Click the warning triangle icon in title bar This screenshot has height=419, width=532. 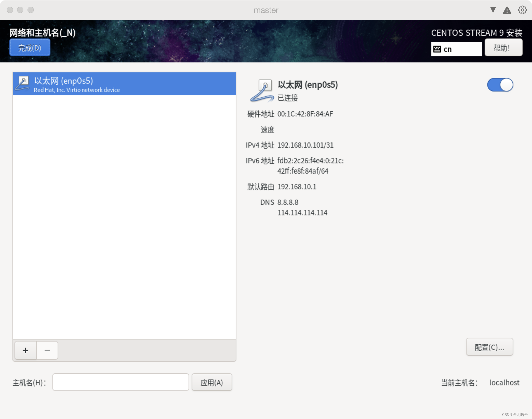pos(507,10)
